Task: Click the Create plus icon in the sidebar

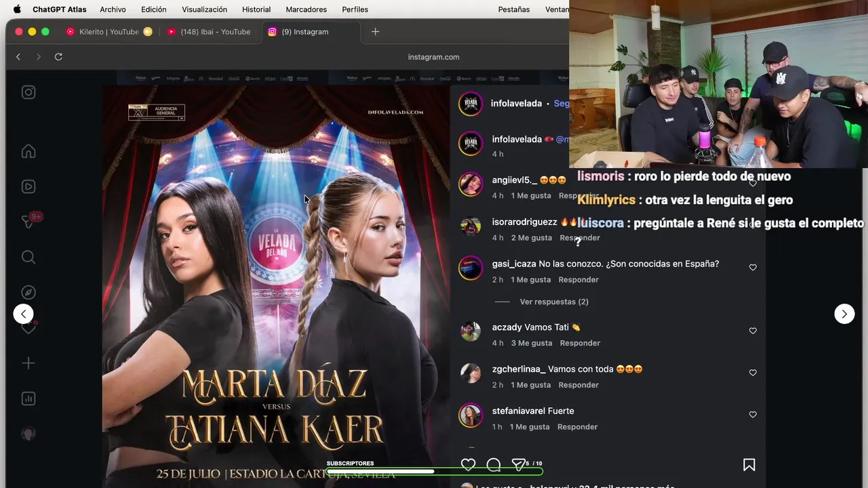Action: pos(28,363)
